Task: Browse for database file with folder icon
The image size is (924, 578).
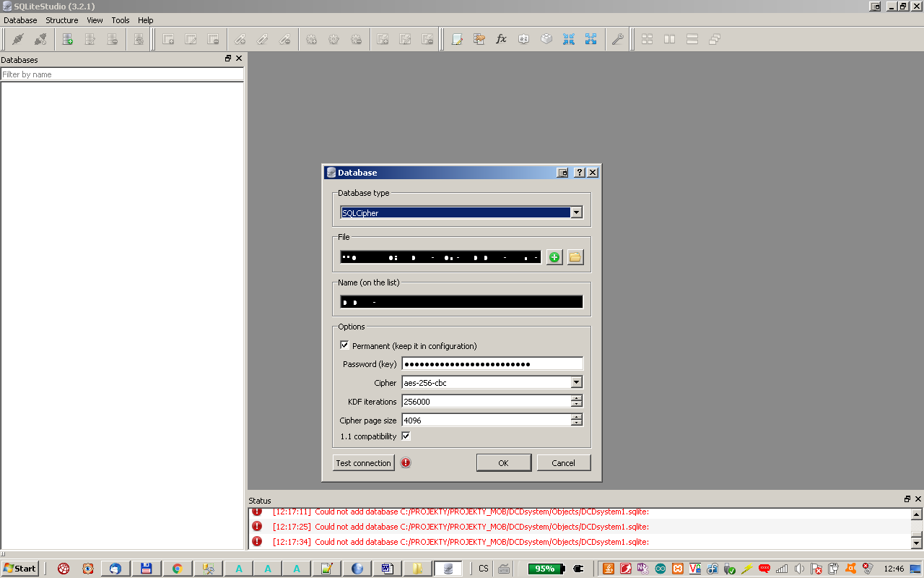Action: click(575, 257)
